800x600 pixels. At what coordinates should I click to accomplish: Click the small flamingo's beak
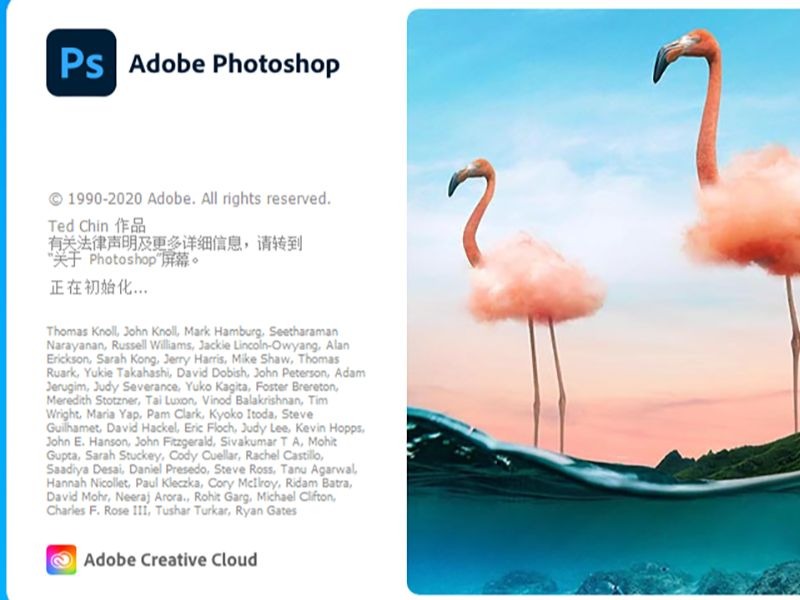pyautogui.click(x=455, y=183)
